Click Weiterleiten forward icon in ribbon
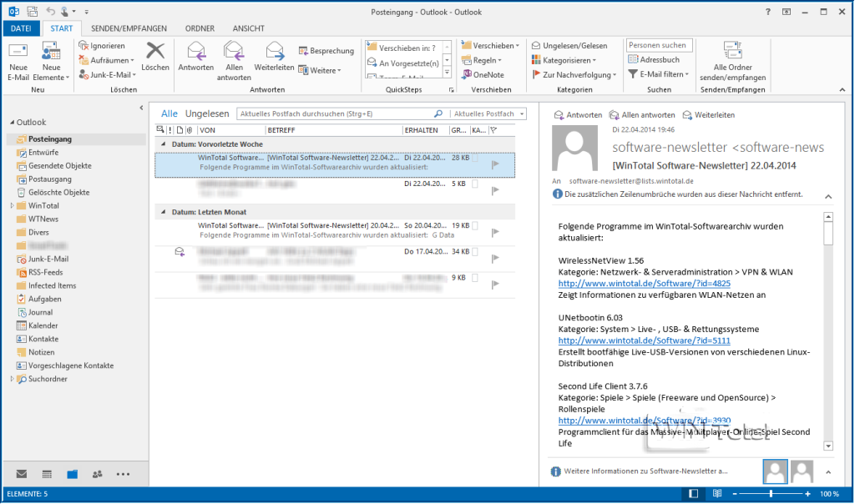855x504 pixels. point(274,52)
